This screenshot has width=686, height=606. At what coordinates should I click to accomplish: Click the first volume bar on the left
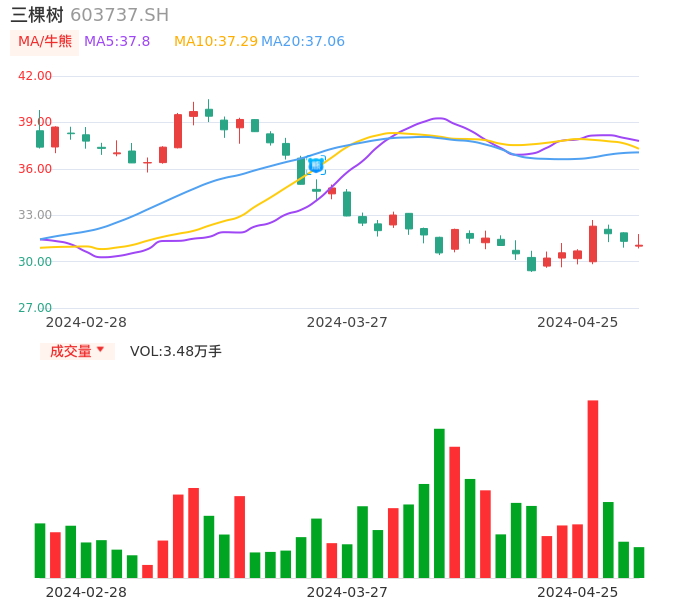pyautogui.click(x=40, y=550)
